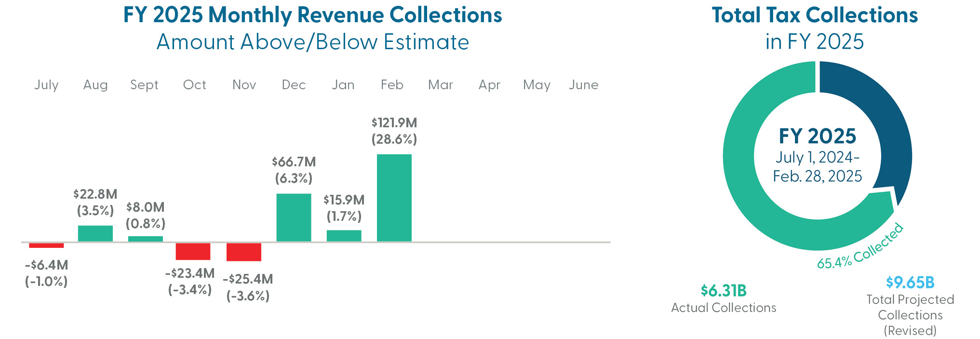The width and height of the screenshot is (980, 339).
Task: Select the -$25.4M (-3.6%) value label
Action: (248, 287)
